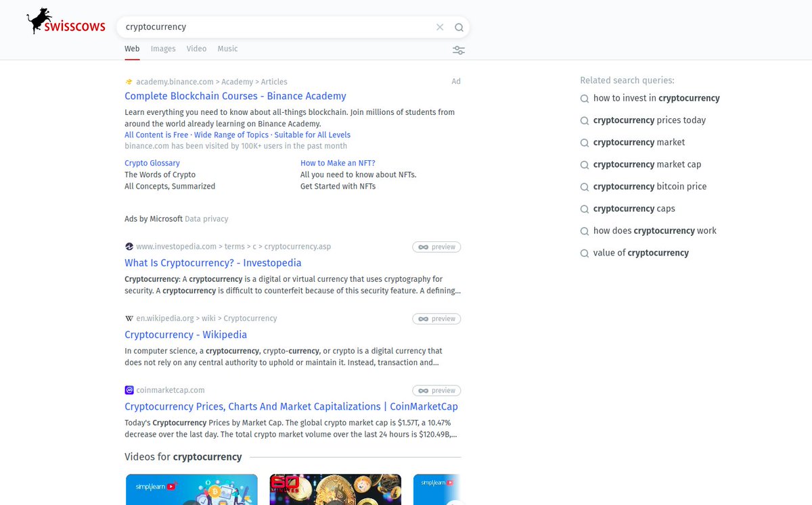Viewport: 812px width, 505px height.
Task: Click the CoinMarketCap favicon
Action: tap(129, 390)
